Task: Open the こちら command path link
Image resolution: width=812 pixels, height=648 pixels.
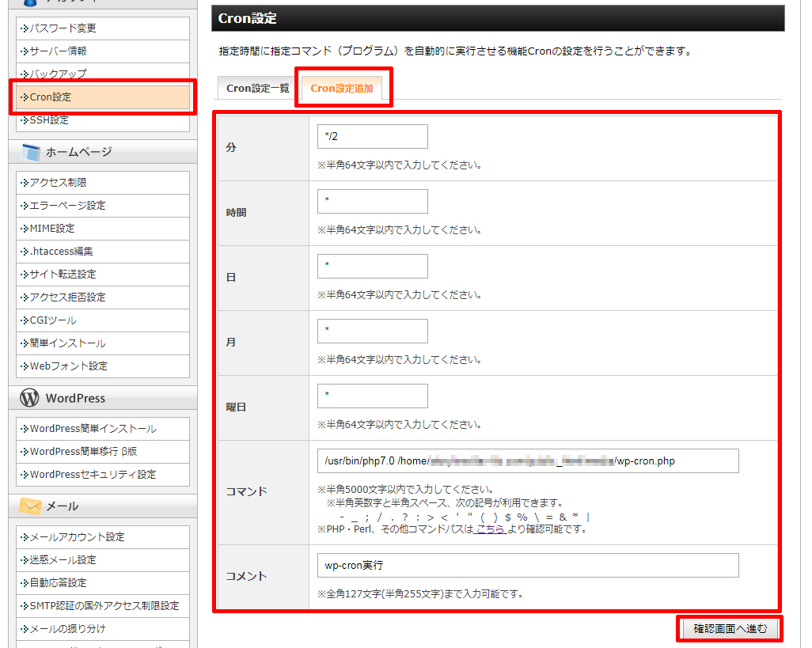Action: pyautogui.click(x=490, y=529)
